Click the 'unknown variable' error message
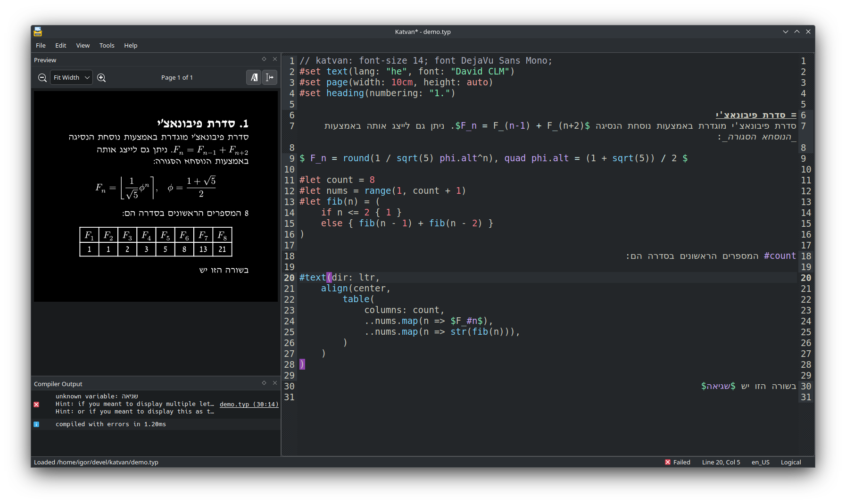Image resolution: width=846 pixels, height=504 pixels. 97,397
